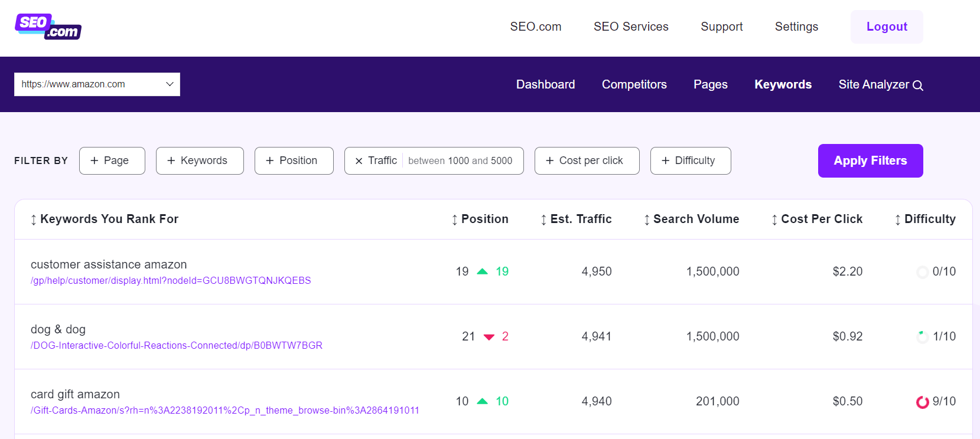Viewport: 980px width, 439px height.
Task: Click the plus icon on Position filter
Action: click(x=270, y=160)
